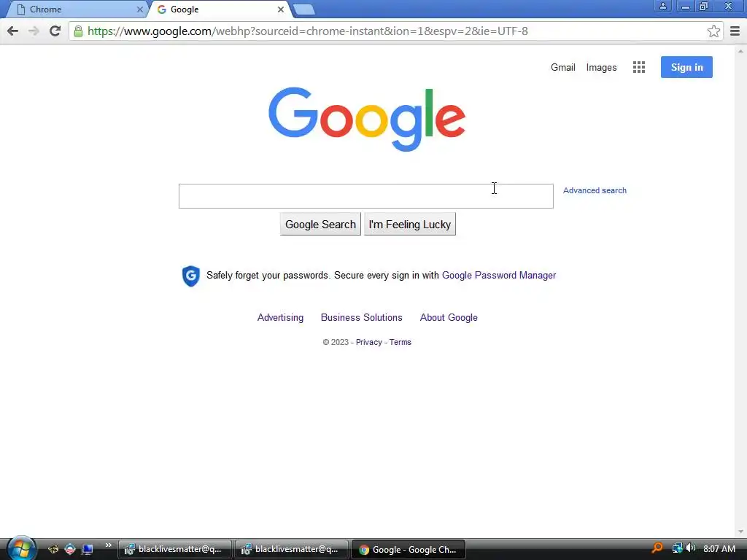Click the address bar URL
Screen dimensions: 747x560
coord(308,31)
